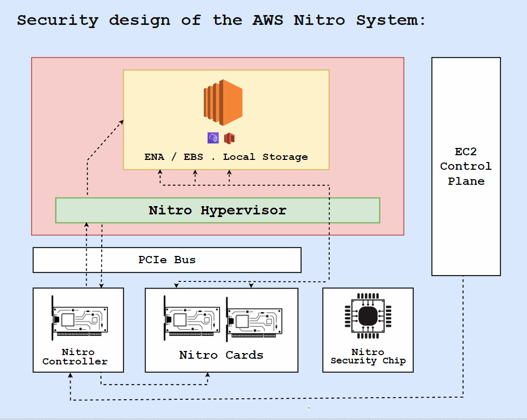This screenshot has width=527, height=420.
Task: Click the left Nitro Cards board icon
Action: (x=191, y=318)
